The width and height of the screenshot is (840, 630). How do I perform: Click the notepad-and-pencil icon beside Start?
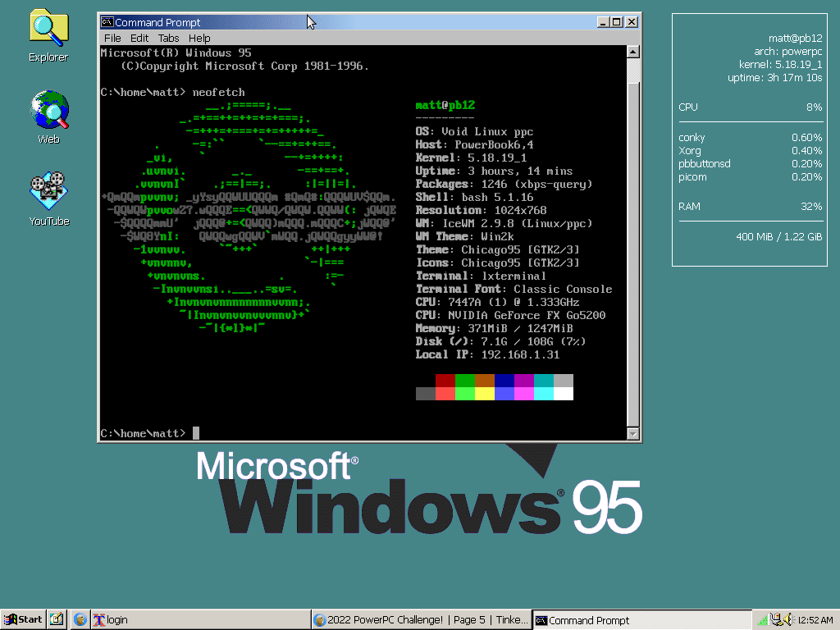pos(57,620)
